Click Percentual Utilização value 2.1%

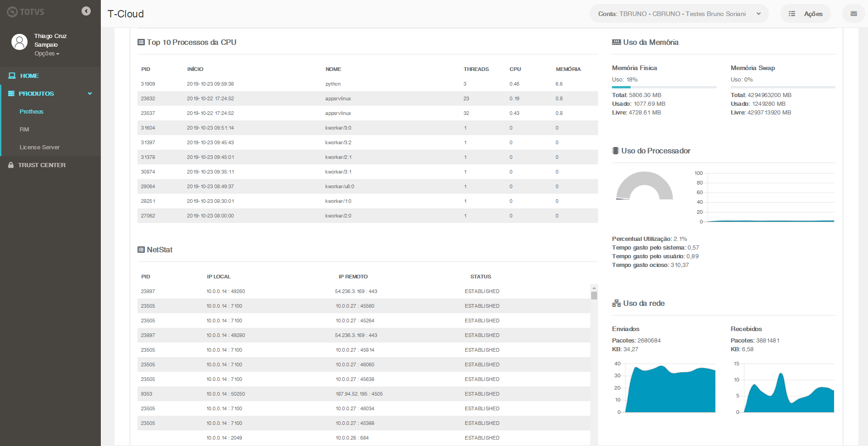680,239
